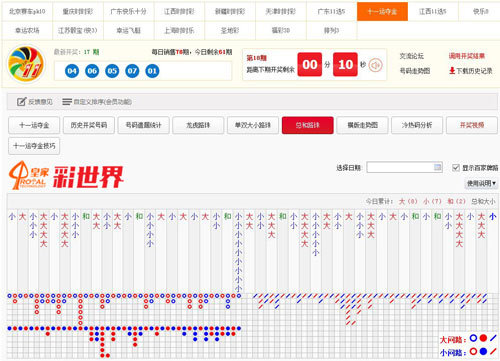Switch to the 福彩3D tab
The width and height of the screenshot is (500, 361).
[281, 30]
